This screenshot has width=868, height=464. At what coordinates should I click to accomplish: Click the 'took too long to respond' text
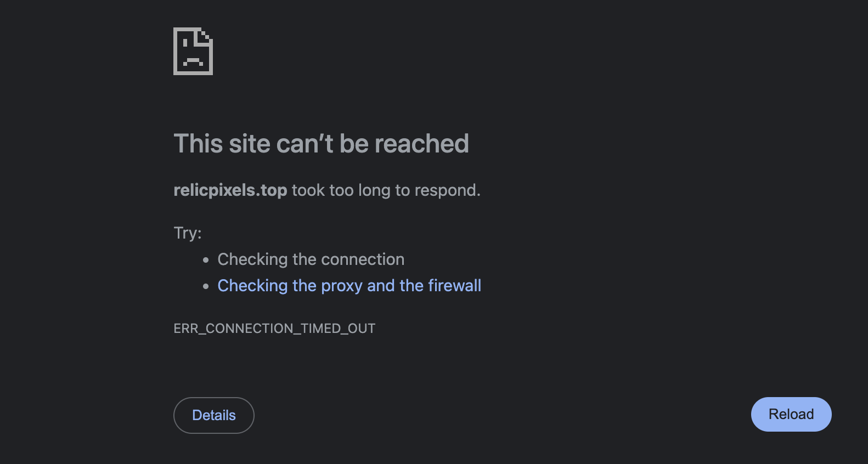click(x=386, y=190)
